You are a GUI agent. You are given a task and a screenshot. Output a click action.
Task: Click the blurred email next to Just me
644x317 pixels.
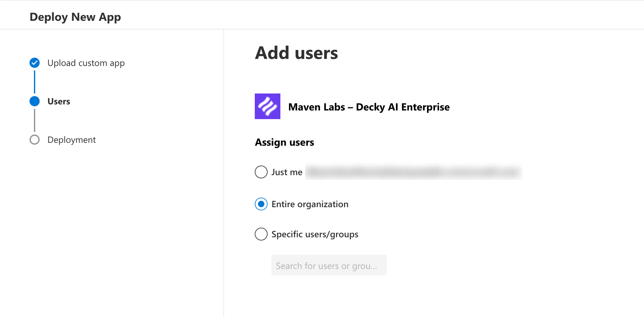point(414,172)
